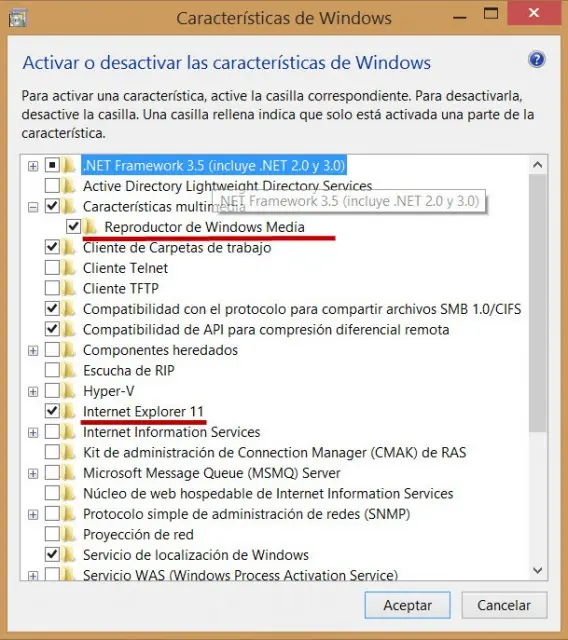The width and height of the screenshot is (568, 640).
Task: Select Núcleo de web hospedable row
Action: click(x=268, y=493)
